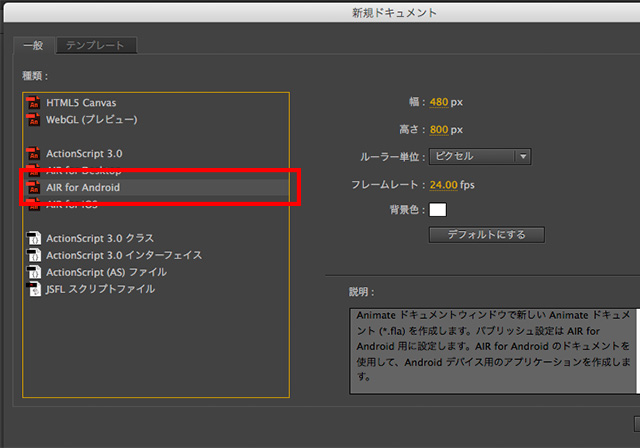Click the 高さ value 800
This screenshot has height=448, width=640.
(439, 130)
